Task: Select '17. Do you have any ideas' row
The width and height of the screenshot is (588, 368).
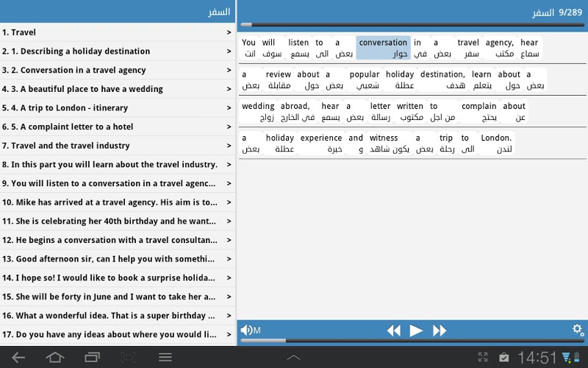Action: [x=118, y=334]
